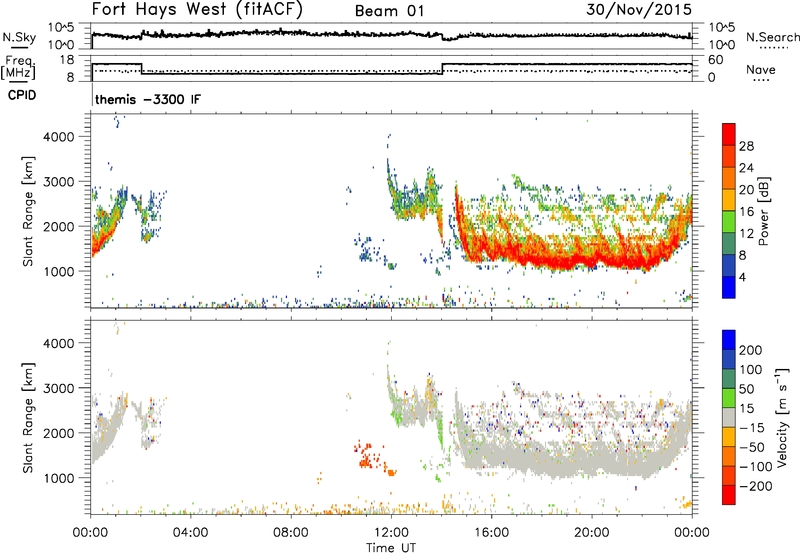Click the 'Freq. [MHz]' axis label

(x=18, y=67)
